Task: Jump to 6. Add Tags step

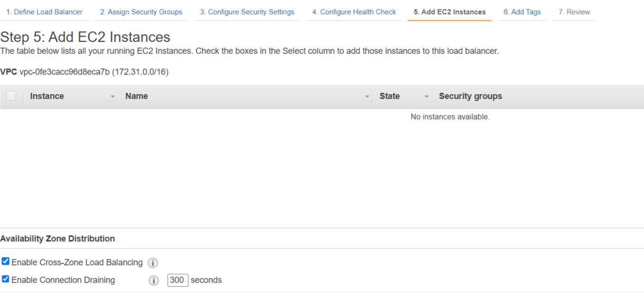Action: (522, 12)
